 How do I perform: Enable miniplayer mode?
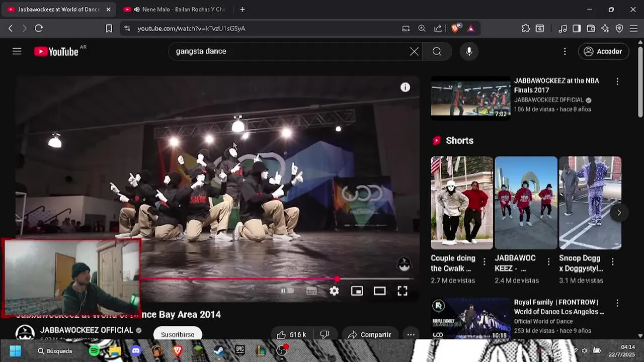(357, 291)
